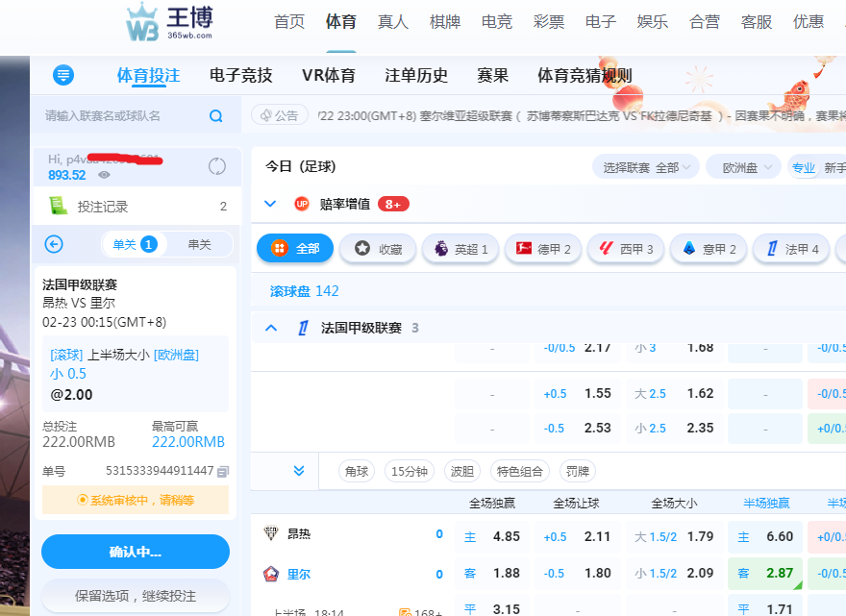Image resolution: width=846 pixels, height=616 pixels.
Task: Click the blue hamburger menu icon
Action: 63,75
